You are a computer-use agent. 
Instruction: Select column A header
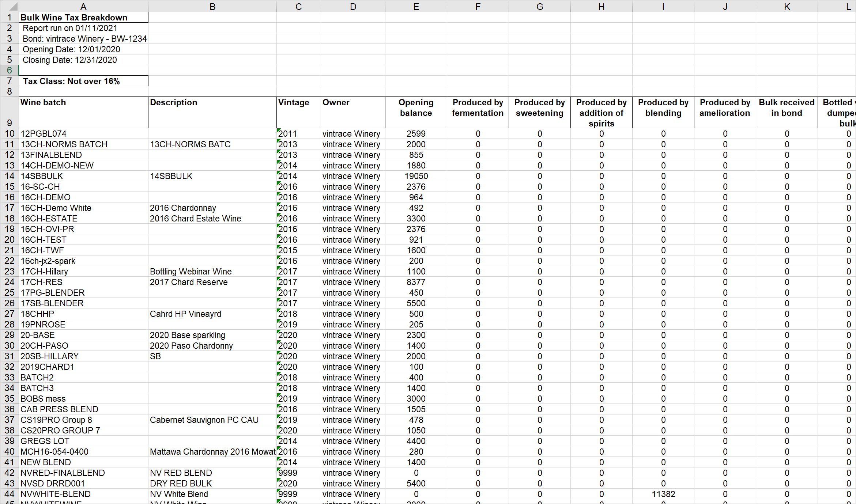pyautogui.click(x=83, y=6)
